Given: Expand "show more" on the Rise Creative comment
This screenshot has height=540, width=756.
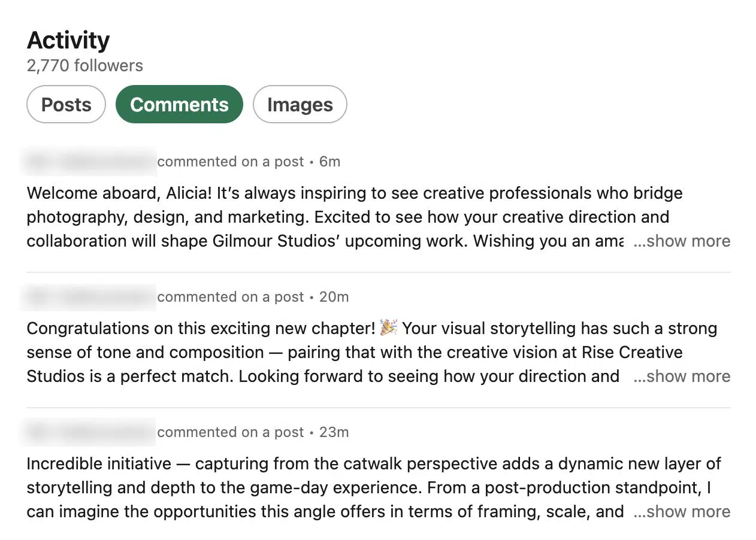Looking at the screenshot, I should coord(682,377).
